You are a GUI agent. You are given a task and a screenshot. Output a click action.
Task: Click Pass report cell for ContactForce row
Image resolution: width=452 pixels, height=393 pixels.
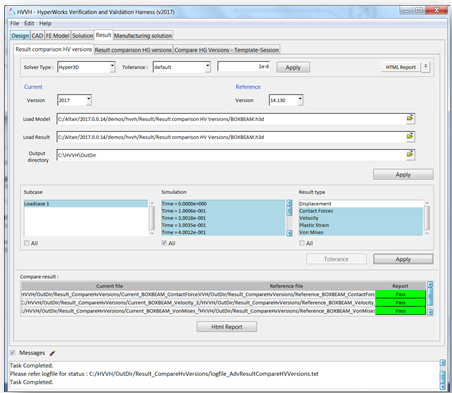coord(400,294)
